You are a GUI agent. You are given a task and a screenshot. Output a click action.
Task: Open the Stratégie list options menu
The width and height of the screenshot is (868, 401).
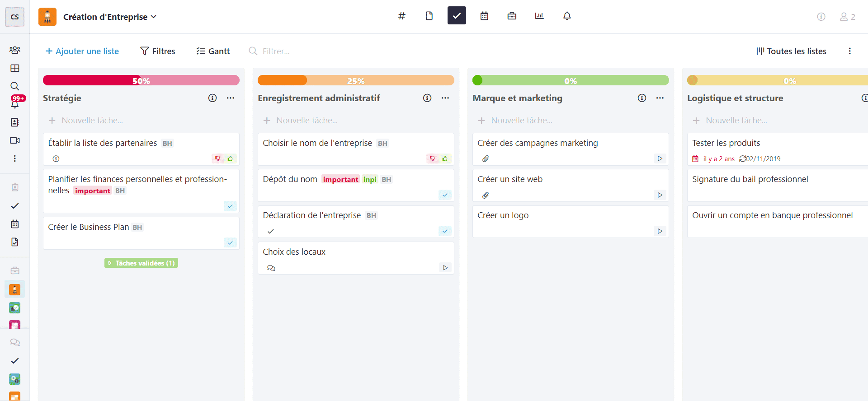tap(231, 98)
